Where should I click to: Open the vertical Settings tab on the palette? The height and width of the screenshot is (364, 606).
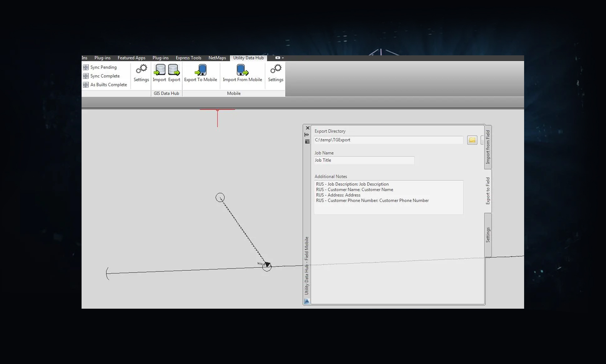pyautogui.click(x=488, y=235)
